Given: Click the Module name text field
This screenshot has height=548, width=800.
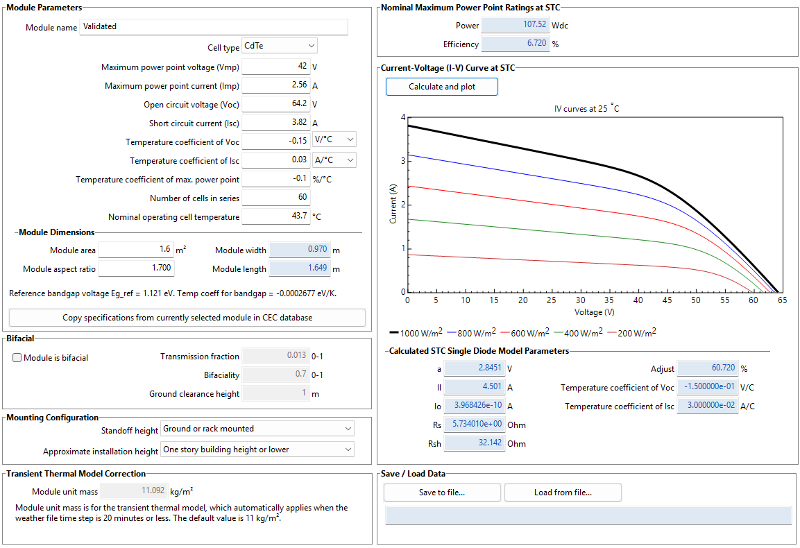Looking at the screenshot, I should click(213, 27).
